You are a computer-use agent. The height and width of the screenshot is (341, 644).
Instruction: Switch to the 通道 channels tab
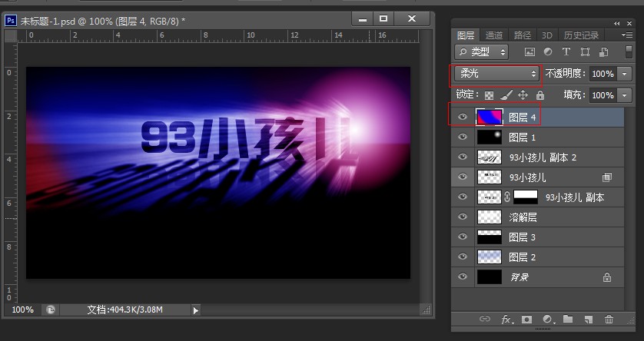[x=494, y=35]
